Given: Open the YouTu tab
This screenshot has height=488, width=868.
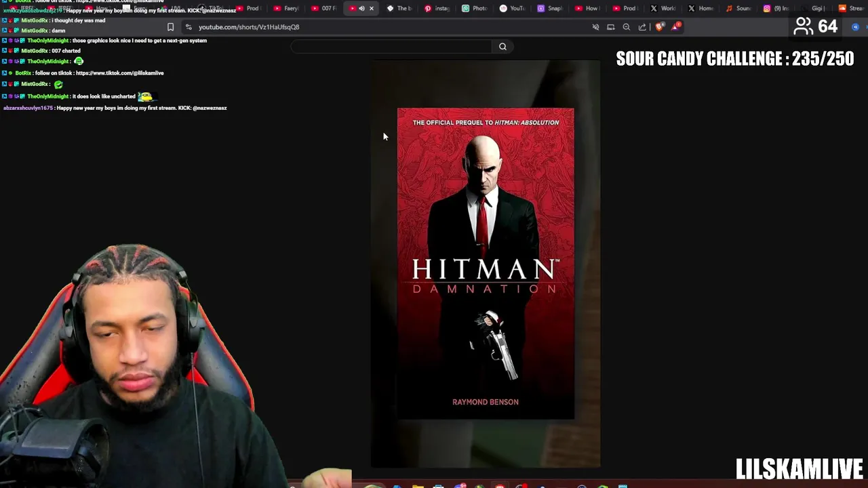Looking at the screenshot, I should click(x=512, y=8).
